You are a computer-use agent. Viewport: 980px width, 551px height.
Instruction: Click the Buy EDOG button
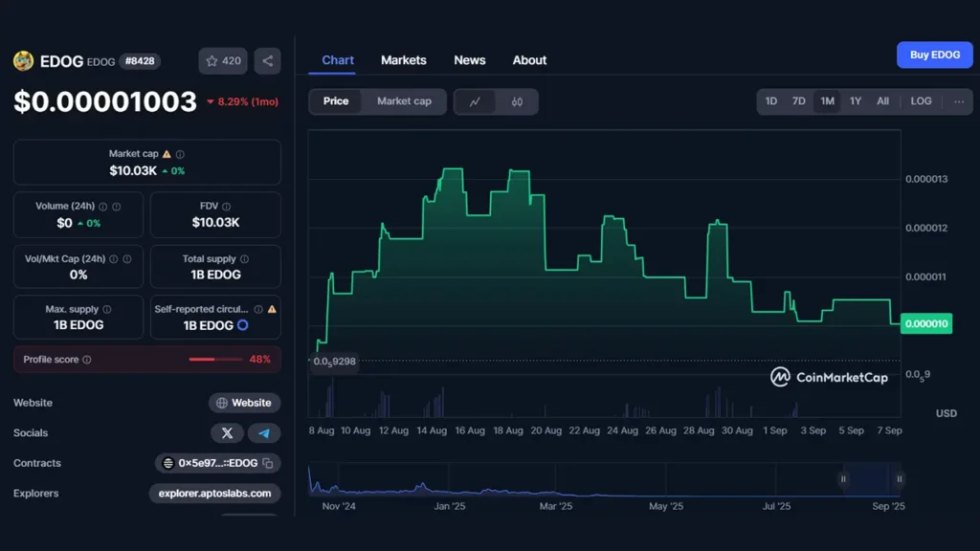tap(934, 55)
